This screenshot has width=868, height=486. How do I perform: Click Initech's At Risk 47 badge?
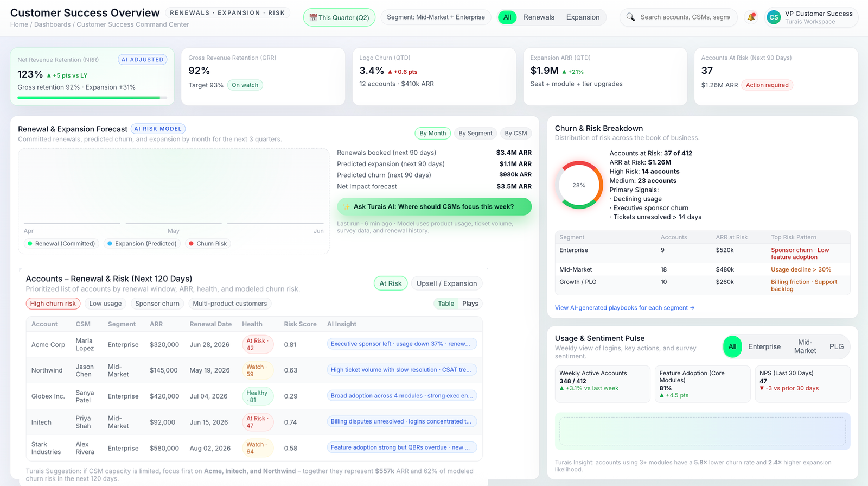click(258, 422)
